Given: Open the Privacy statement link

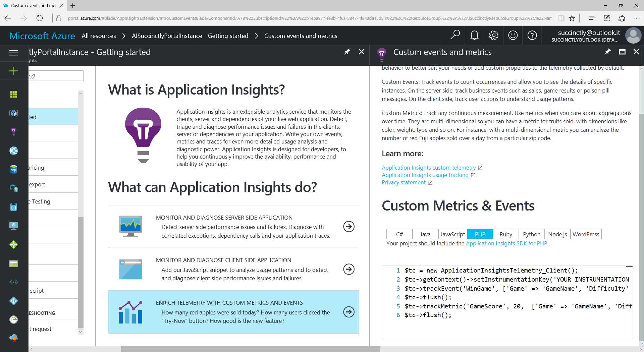Looking at the screenshot, I should click(x=404, y=182).
